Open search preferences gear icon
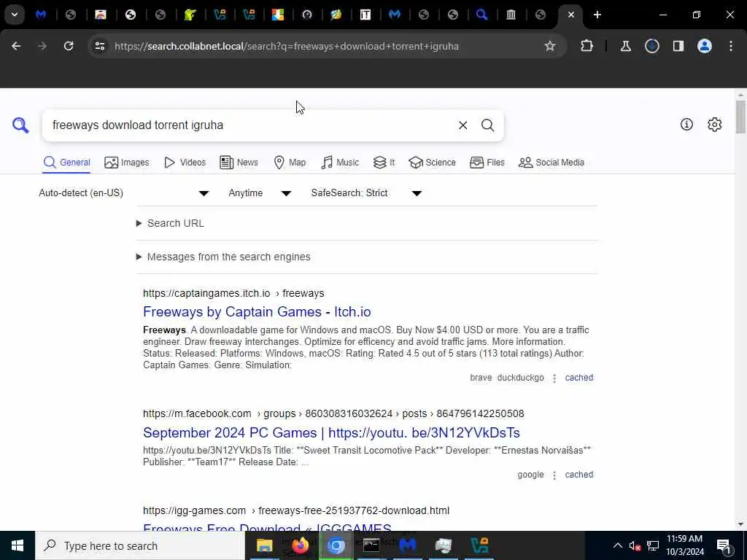This screenshot has width=747, height=560. coord(714,124)
